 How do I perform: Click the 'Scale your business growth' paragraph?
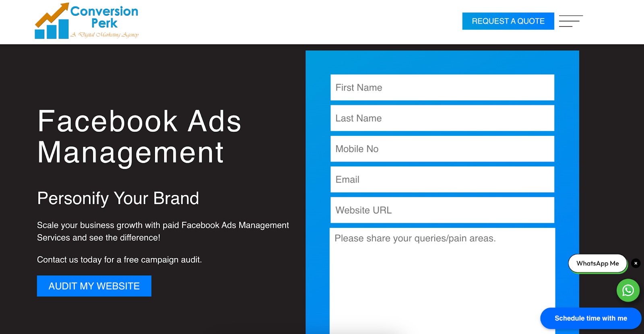click(163, 231)
